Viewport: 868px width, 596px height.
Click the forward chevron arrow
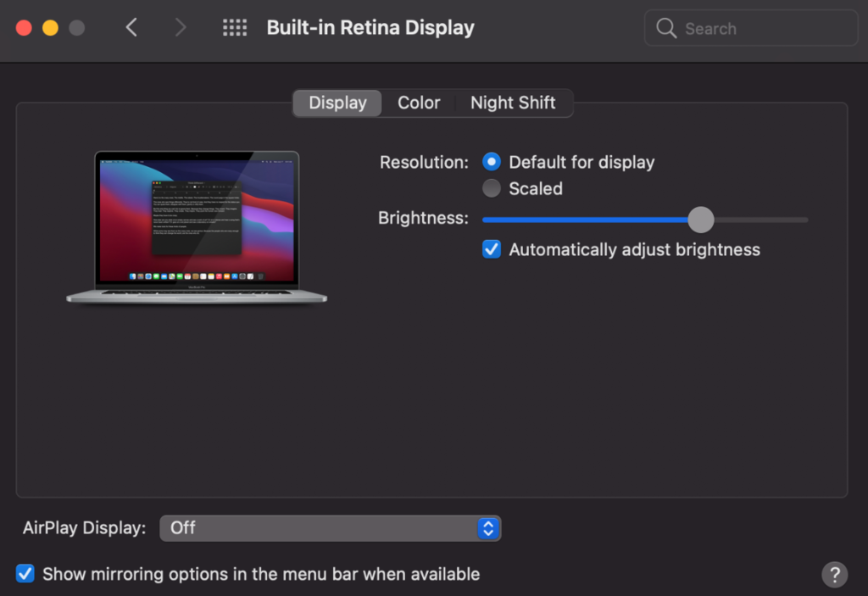[180, 28]
